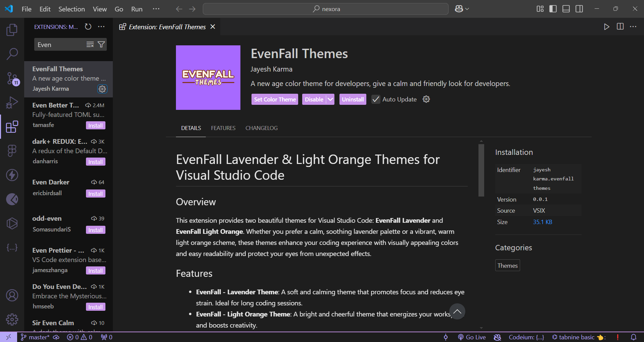644x342 pixels.
Task: Open Customize Layout icon in title bar
Action: point(540,9)
